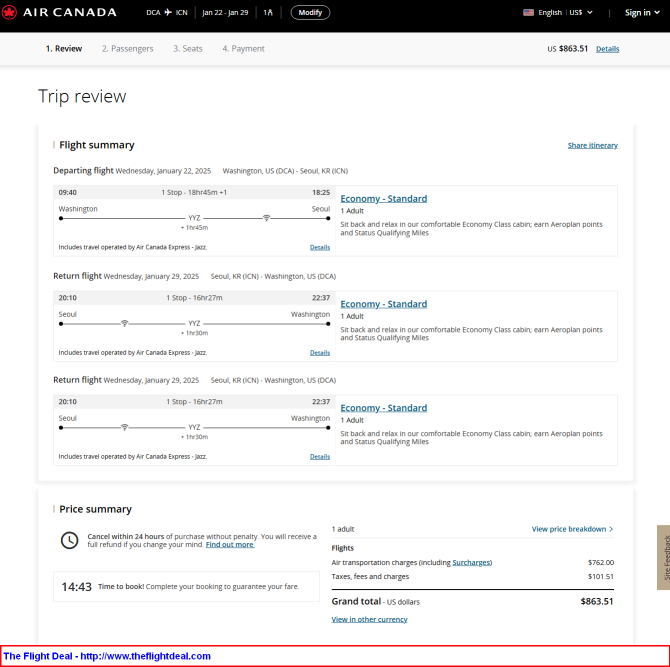Screen dimensions: 670x667
Task: Click Departing flight Wednesday, January 22 label
Action: click(x=132, y=171)
